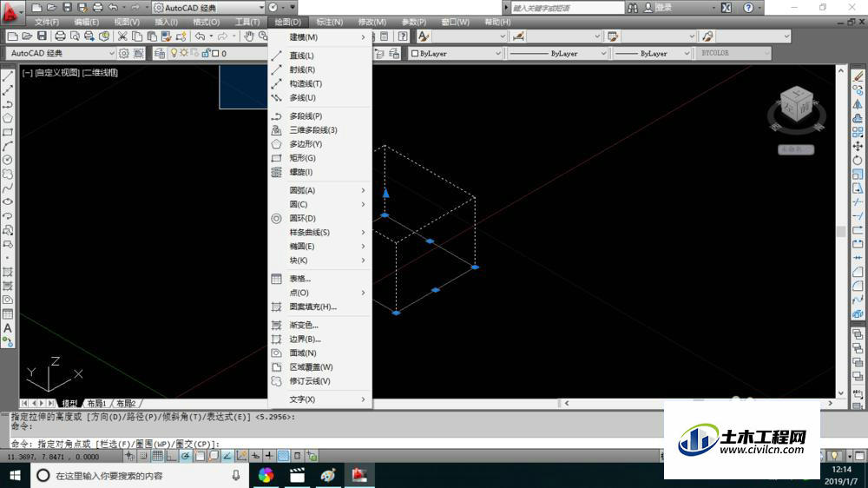This screenshot has height=488, width=868.
Task: Click Save icon in quick access toolbar
Action: point(67,8)
